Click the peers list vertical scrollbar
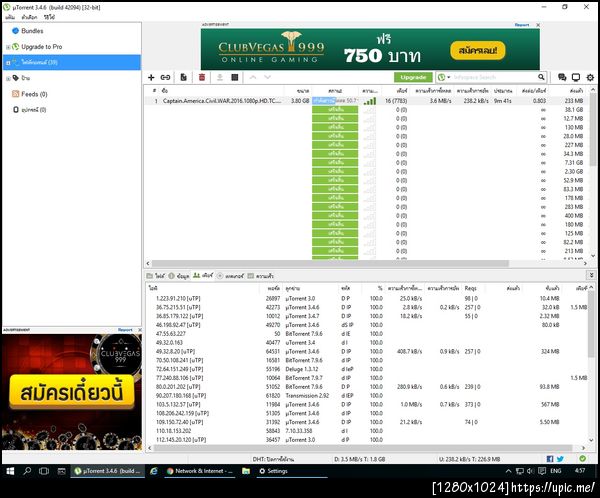600x498 pixels. coord(592,323)
